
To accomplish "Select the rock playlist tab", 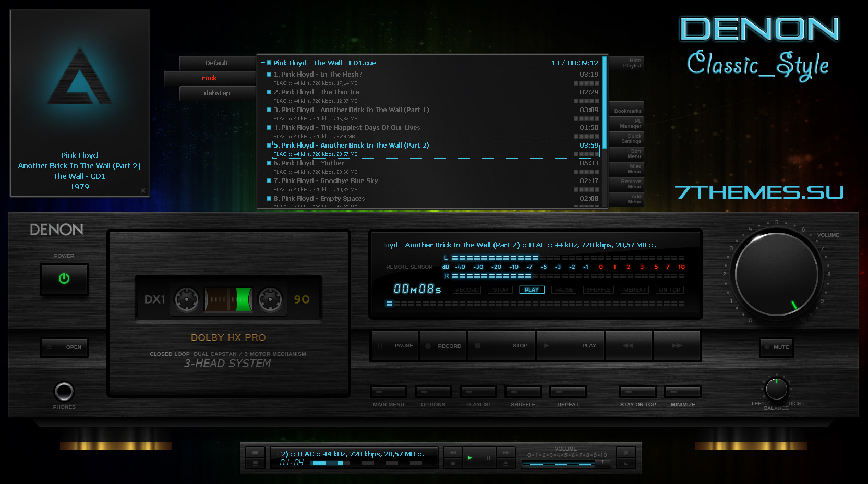I will click(210, 78).
